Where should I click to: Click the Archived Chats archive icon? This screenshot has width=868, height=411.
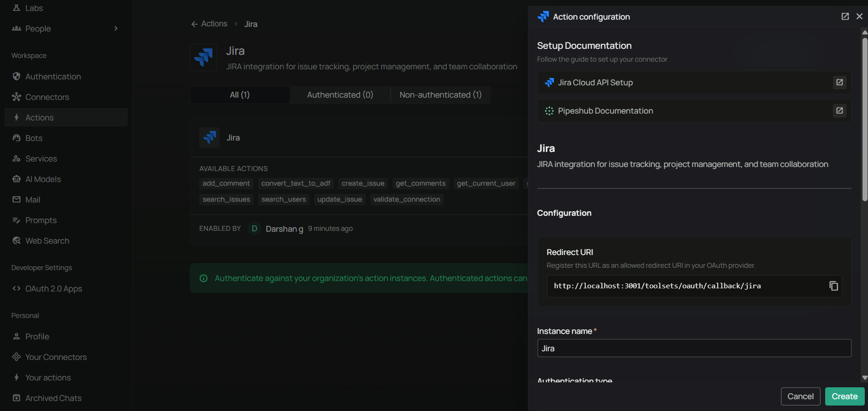(16, 398)
